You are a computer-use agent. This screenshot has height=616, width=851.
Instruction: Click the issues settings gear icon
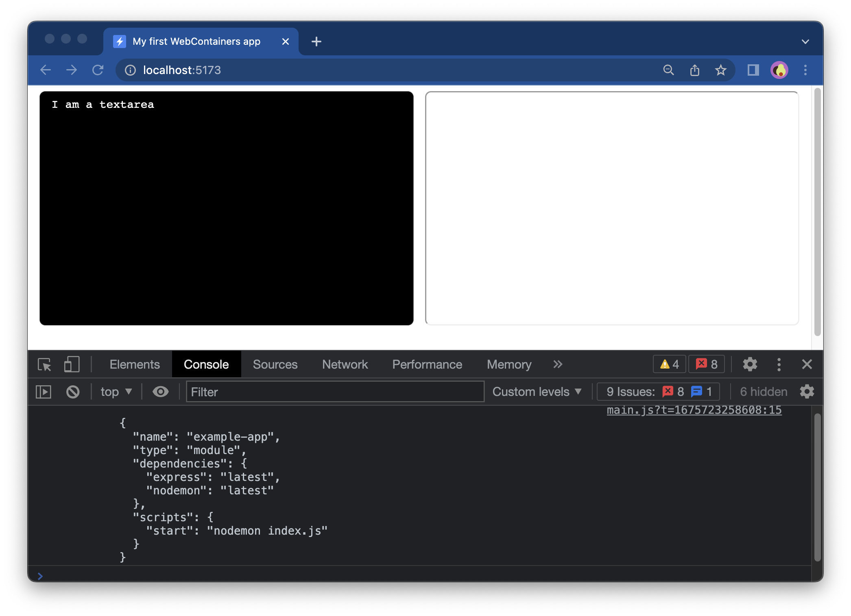[x=810, y=391]
